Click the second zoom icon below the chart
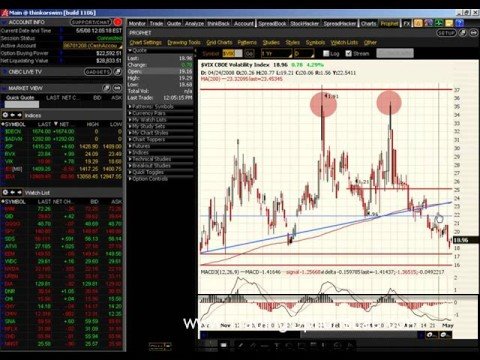 tap(446, 335)
